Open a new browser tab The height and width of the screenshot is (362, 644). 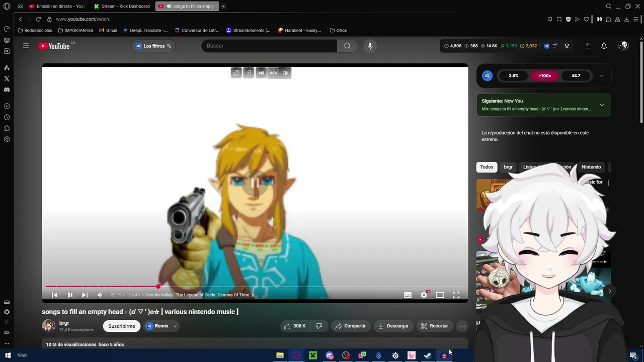click(x=223, y=6)
